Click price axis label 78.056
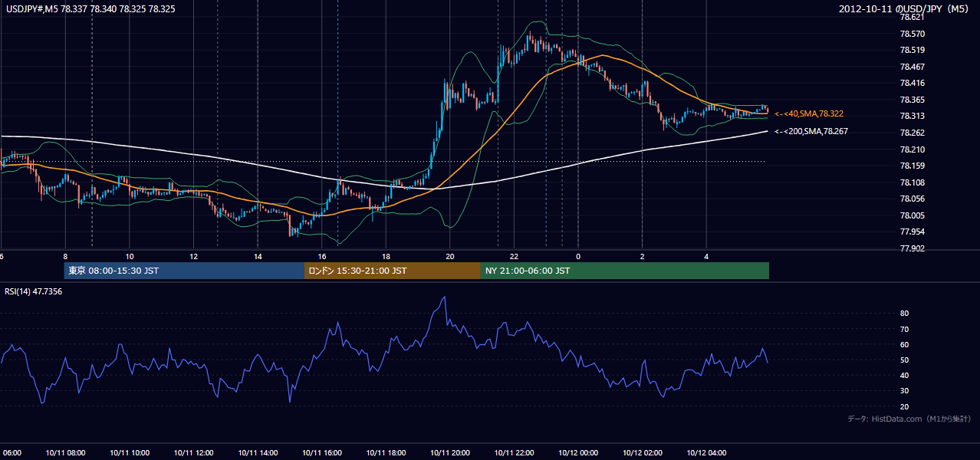The width and height of the screenshot is (980, 460). coord(912,199)
